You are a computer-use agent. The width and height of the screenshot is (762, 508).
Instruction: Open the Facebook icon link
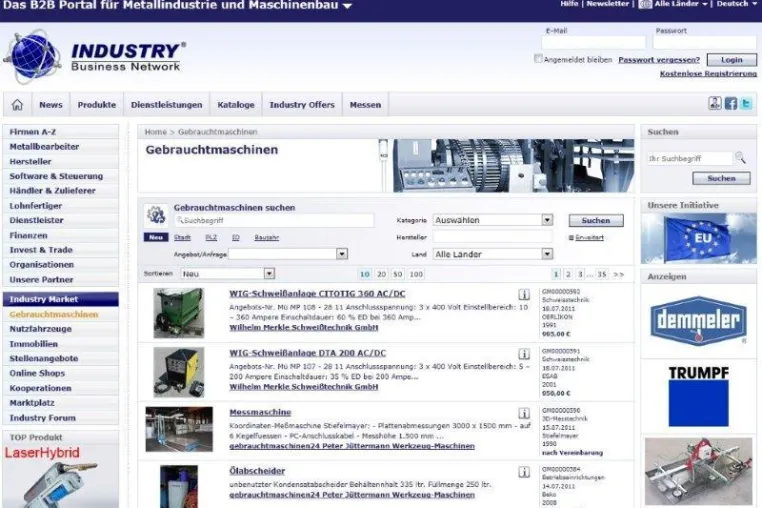point(730,103)
